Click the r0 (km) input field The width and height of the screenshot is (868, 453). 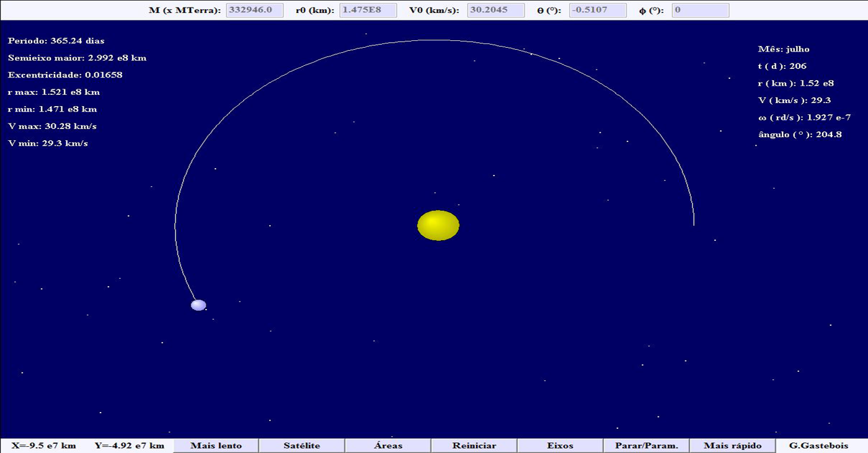(368, 11)
